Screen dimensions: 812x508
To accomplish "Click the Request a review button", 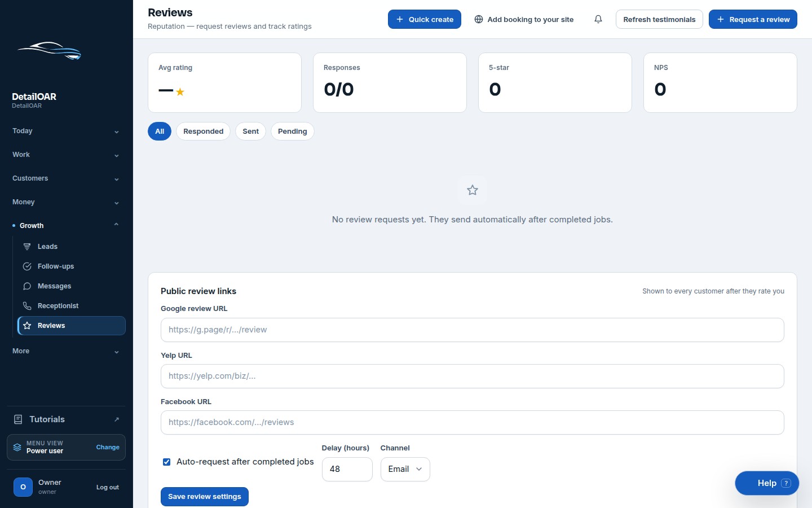I will tap(753, 19).
